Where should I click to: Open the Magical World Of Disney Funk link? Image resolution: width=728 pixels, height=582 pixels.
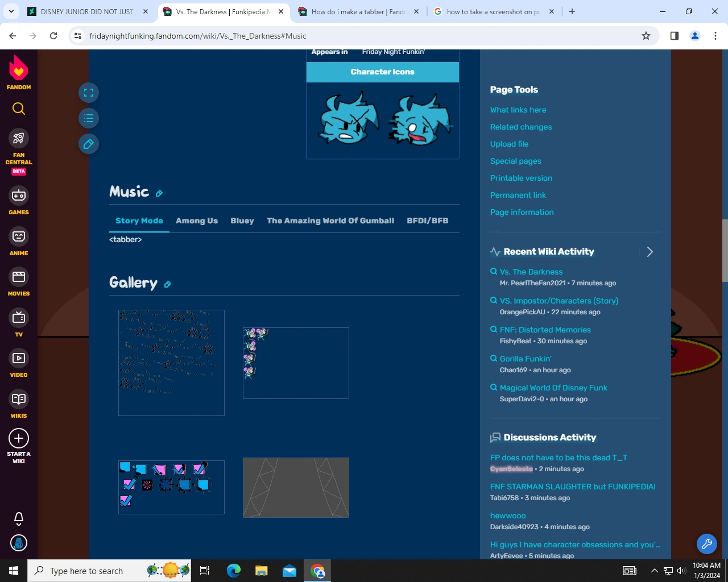pos(553,388)
